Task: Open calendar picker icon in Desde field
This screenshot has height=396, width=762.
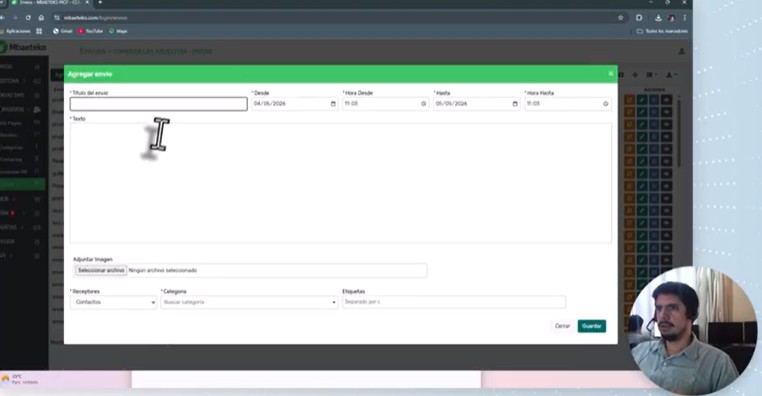Action: tap(333, 103)
